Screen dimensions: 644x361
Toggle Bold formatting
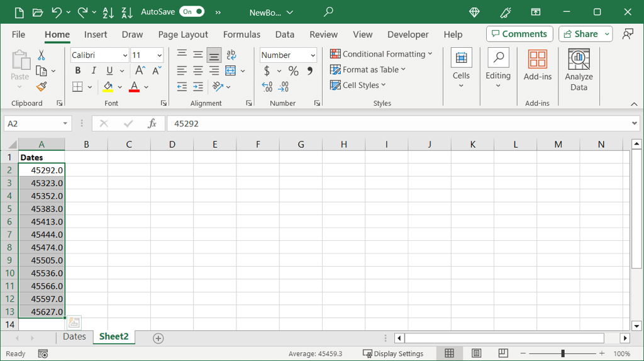click(78, 71)
